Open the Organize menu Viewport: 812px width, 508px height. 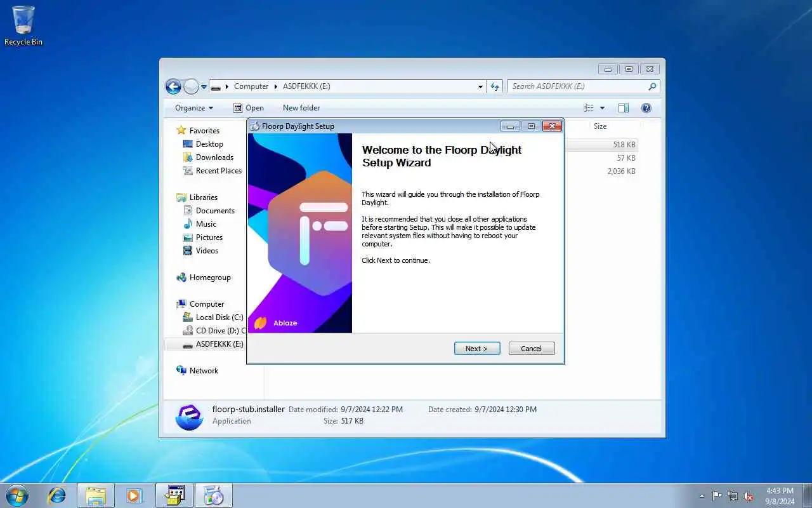[194, 108]
